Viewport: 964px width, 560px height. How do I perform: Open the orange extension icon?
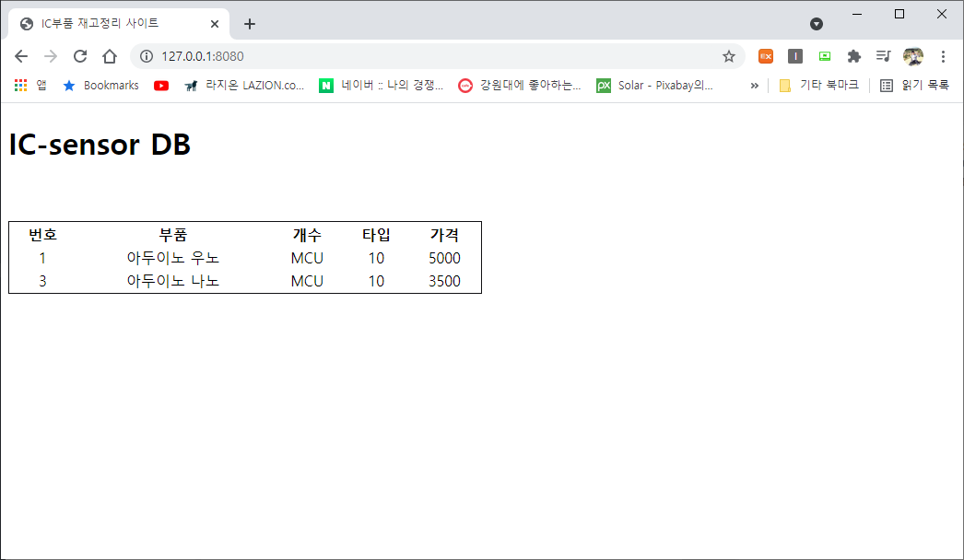766,56
